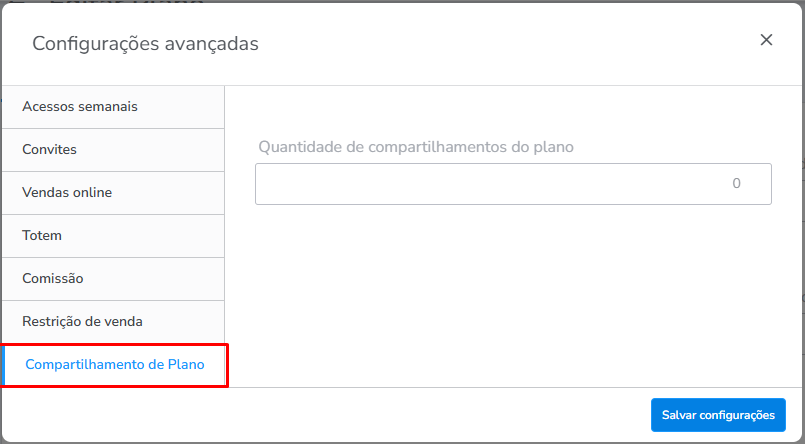The image size is (805, 444).
Task: Select the Vendas online tab
Action: tap(67, 192)
